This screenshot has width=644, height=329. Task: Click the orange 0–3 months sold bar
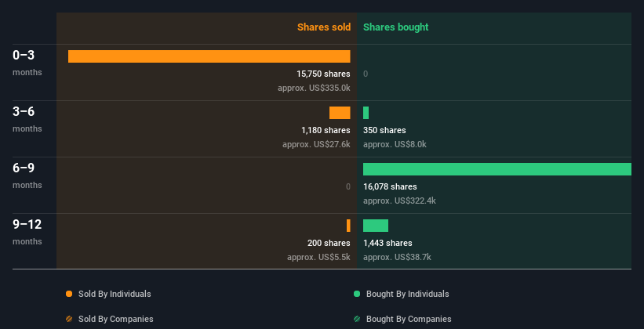[209, 56]
